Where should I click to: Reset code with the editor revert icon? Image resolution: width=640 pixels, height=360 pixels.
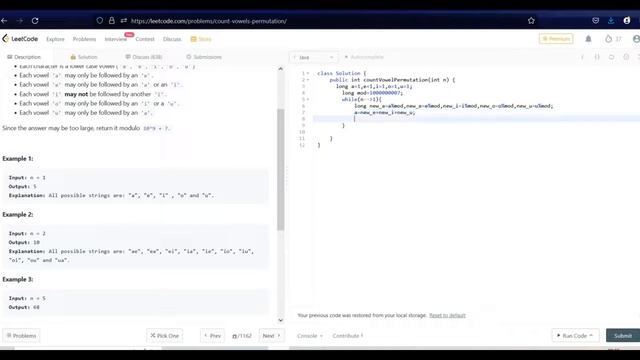611,57
